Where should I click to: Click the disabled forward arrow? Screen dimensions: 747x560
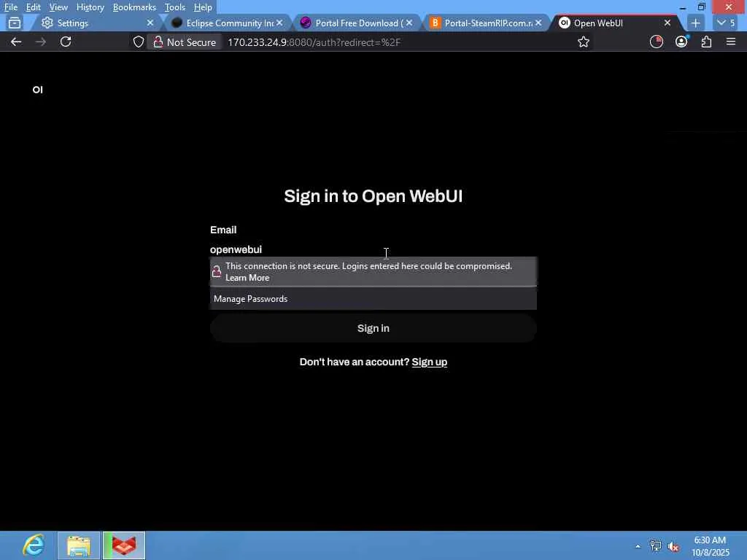(41, 42)
